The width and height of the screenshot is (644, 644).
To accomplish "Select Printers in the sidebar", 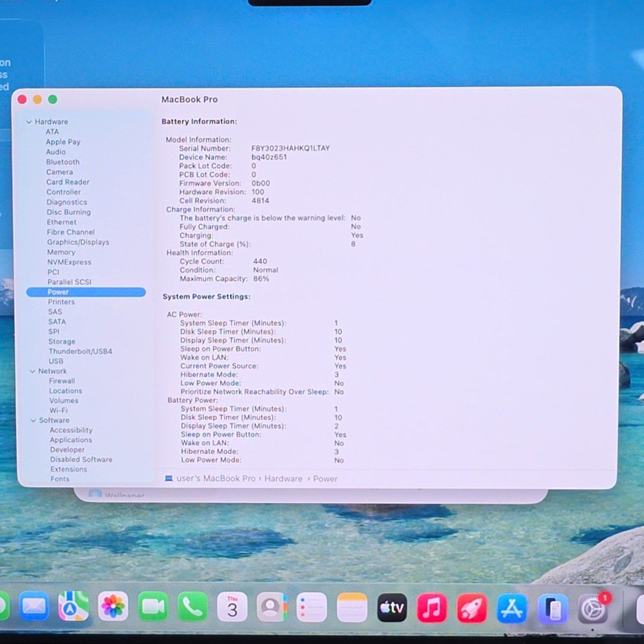I will click(x=61, y=302).
